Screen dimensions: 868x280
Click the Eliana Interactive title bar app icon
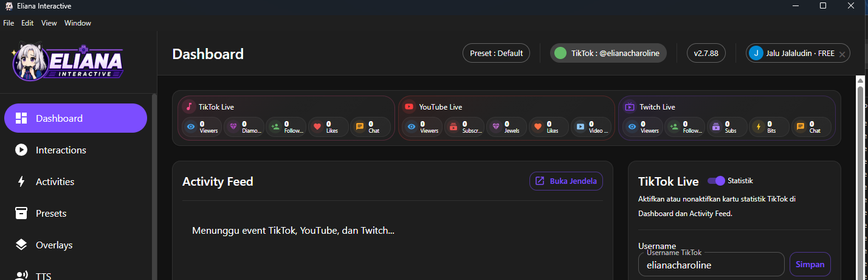tap(9, 6)
